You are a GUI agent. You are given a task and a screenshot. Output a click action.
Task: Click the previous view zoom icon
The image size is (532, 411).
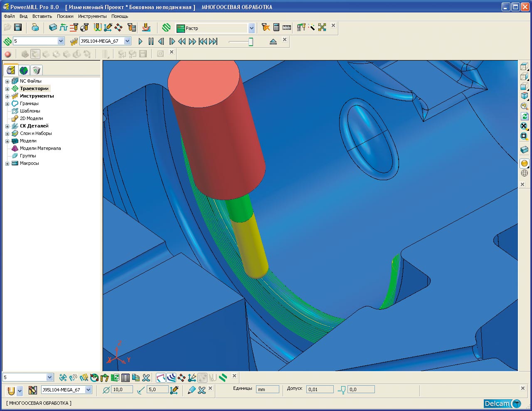pyautogui.click(x=525, y=106)
